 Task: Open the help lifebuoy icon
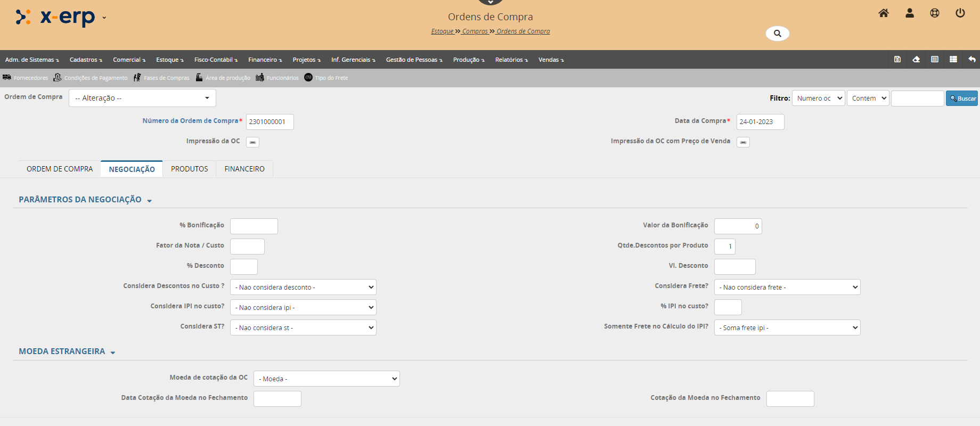pos(935,13)
